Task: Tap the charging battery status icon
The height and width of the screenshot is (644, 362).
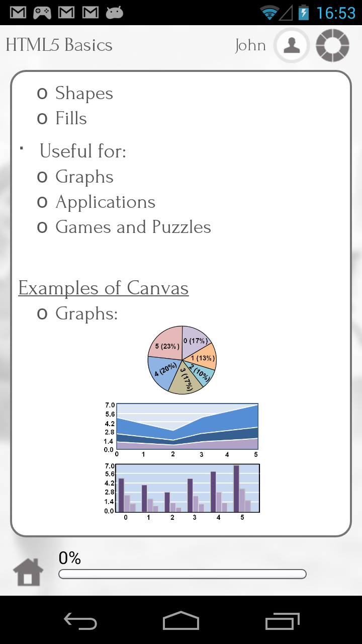Action: pyautogui.click(x=304, y=13)
